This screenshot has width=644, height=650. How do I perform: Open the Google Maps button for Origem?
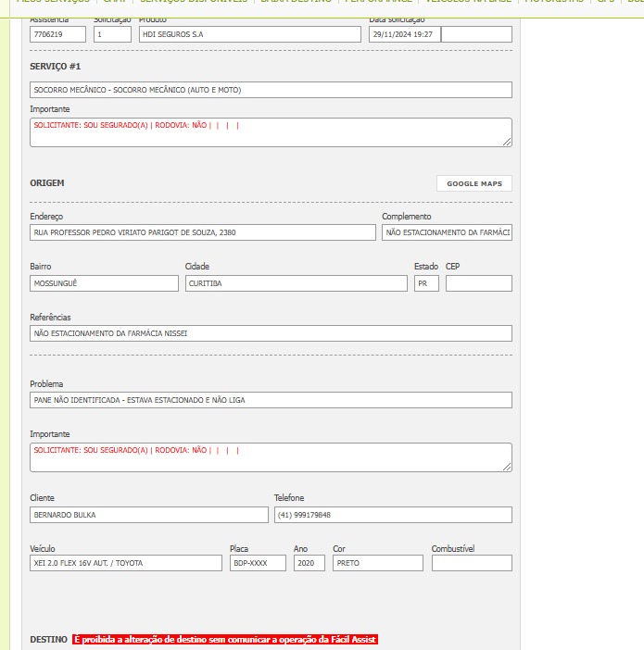point(474,183)
